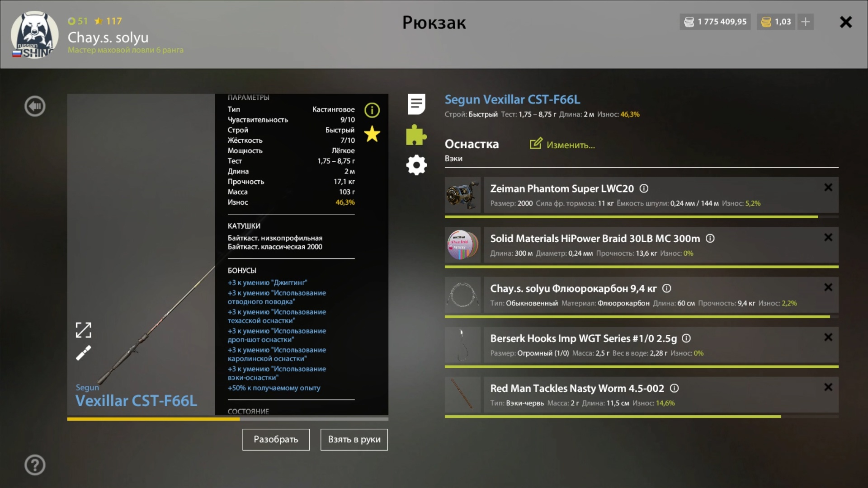Click the Zeiman reel wear bar
Screen dimensions: 868x488
point(642,217)
